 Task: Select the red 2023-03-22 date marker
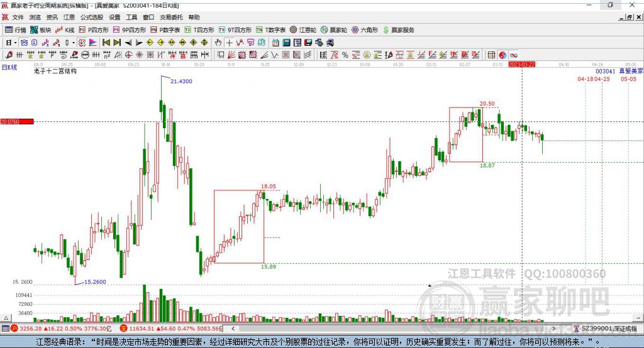(x=521, y=65)
